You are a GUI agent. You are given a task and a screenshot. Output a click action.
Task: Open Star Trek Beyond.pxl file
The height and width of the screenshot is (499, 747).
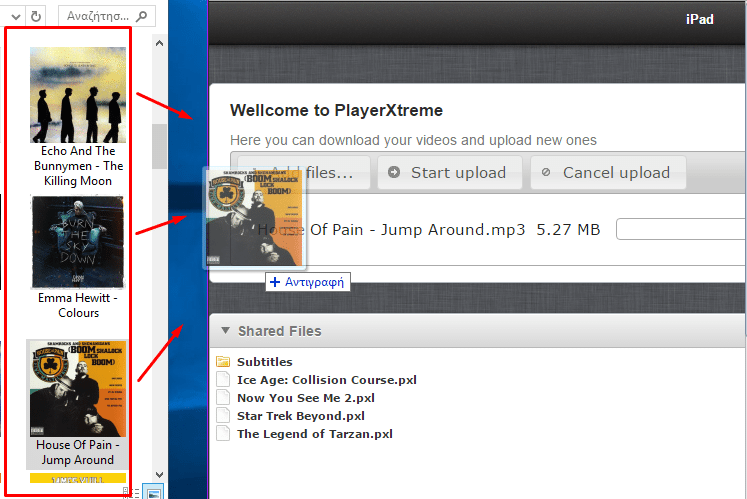click(x=301, y=416)
